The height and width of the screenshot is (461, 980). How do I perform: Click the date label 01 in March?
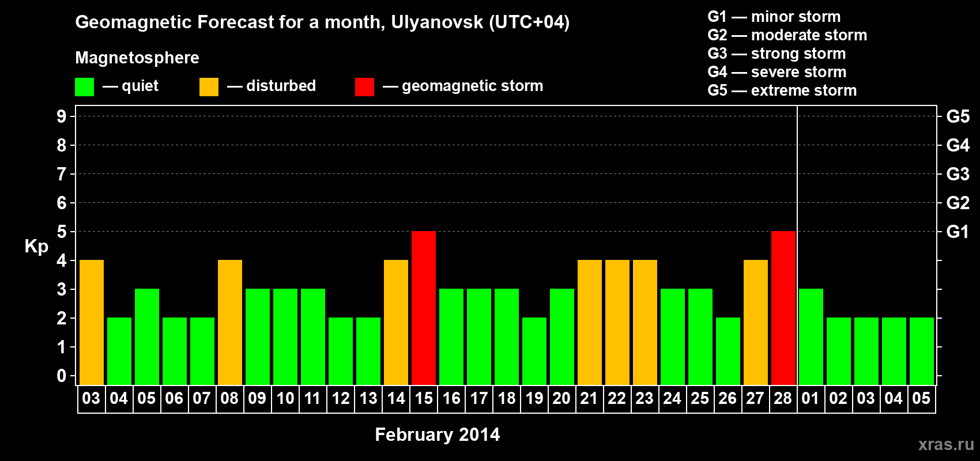pyautogui.click(x=811, y=398)
